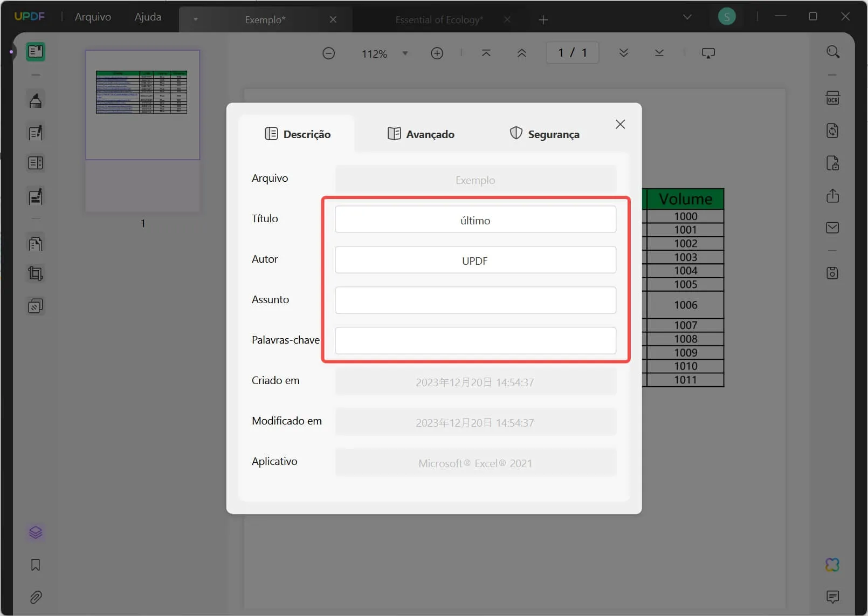Open the Reader mode icon in left sidebar
The height and width of the screenshot is (616, 868).
pos(36,52)
